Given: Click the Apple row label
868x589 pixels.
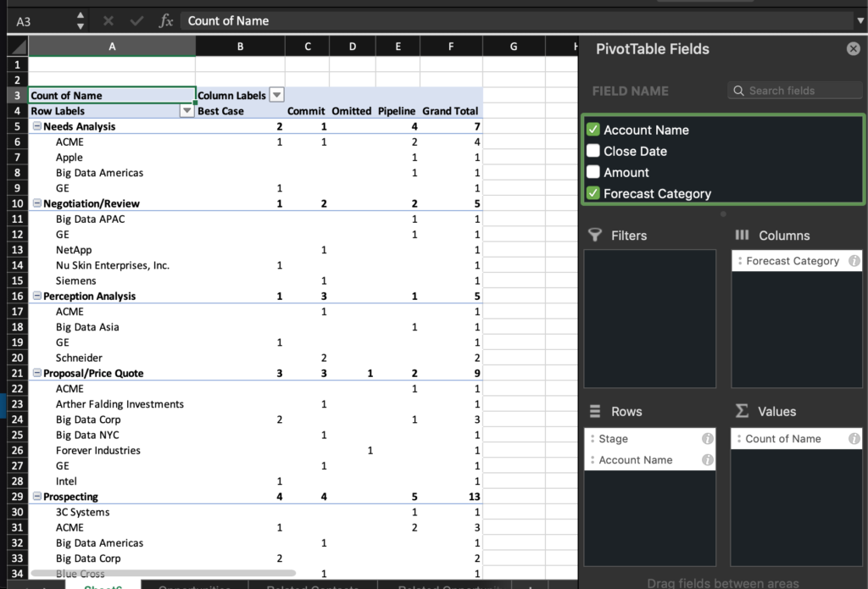Looking at the screenshot, I should tap(69, 158).
